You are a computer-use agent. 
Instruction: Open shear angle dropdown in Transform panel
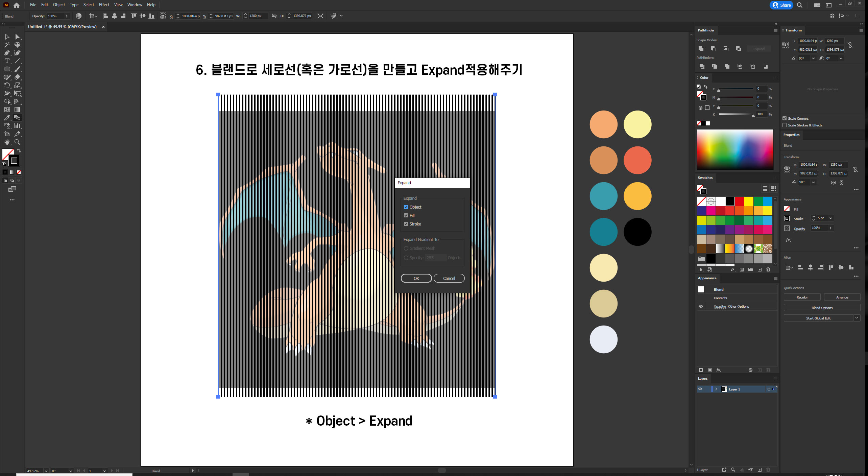pyautogui.click(x=841, y=58)
